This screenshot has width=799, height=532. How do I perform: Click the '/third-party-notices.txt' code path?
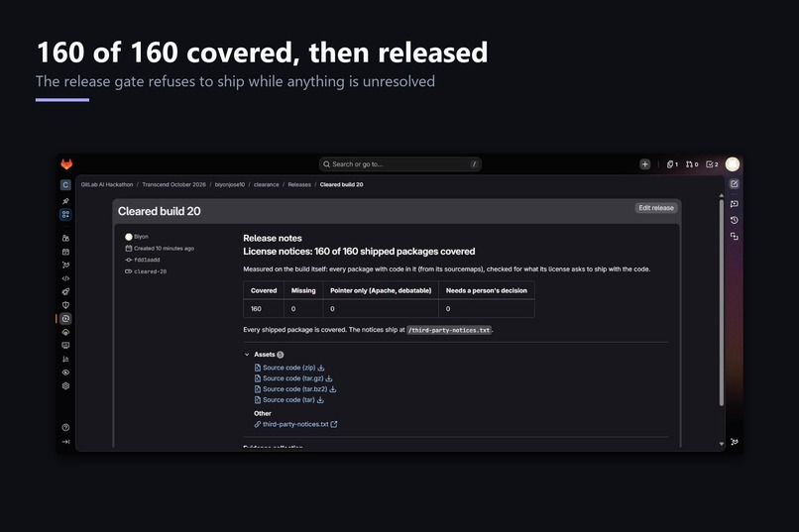click(x=449, y=330)
